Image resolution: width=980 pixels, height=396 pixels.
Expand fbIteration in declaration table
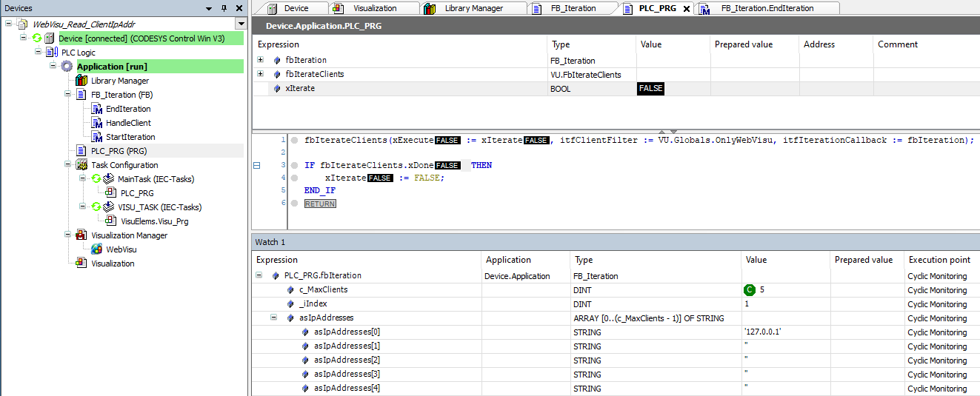click(x=260, y=61)
